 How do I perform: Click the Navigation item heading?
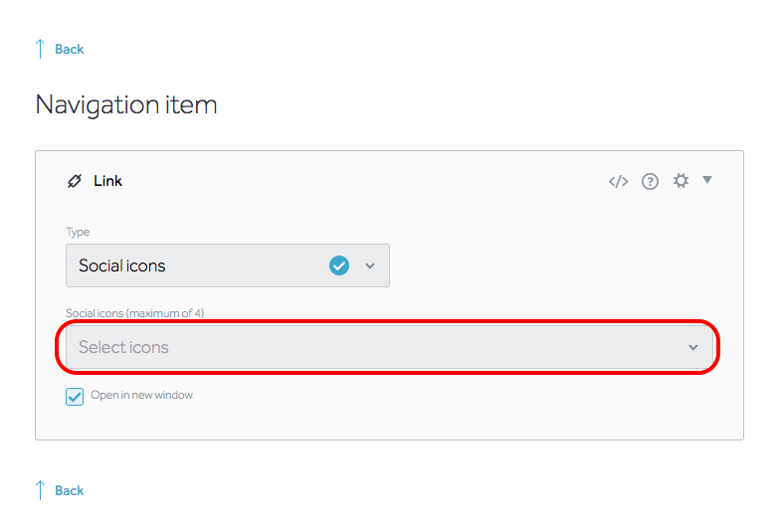[126, 104]
